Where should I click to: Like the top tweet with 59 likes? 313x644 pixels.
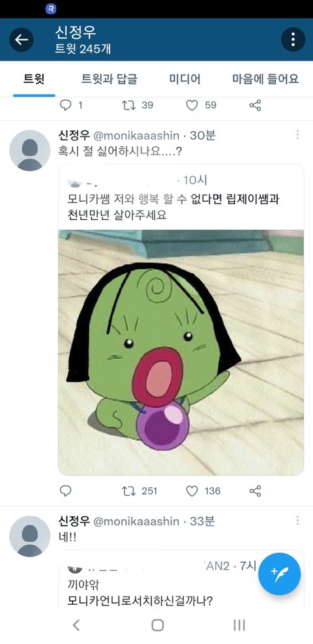click(192, 105)
